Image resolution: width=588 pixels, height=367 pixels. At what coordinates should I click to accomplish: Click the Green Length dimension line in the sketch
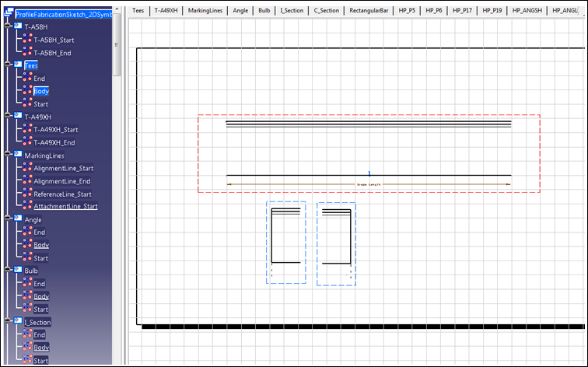tap(369, 184)
